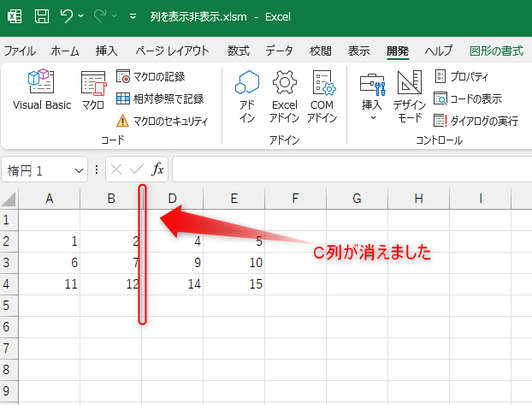Viewport: 532px width, 405px height.
Task: Toggle 相対参照で記録 mode
Action: click(x=160, y=98)
